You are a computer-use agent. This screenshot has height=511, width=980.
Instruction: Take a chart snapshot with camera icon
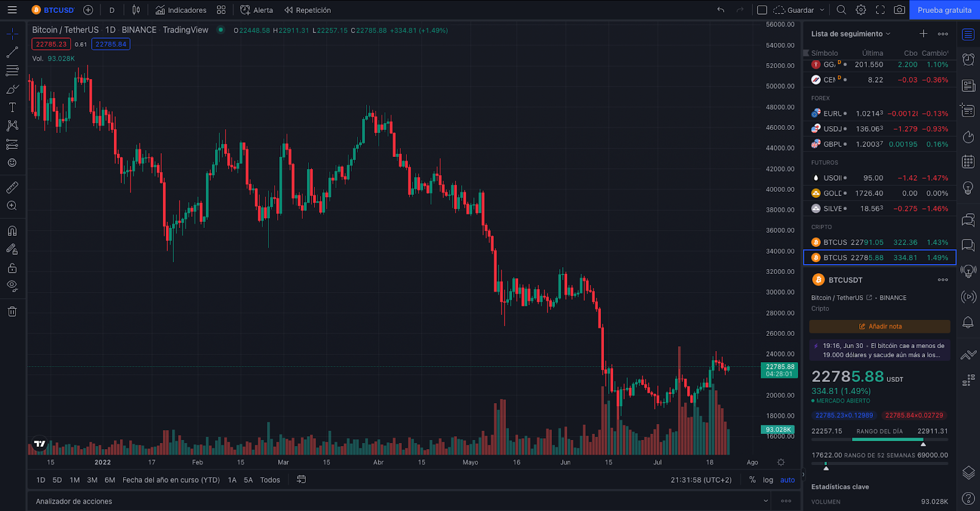click(900, 10)
